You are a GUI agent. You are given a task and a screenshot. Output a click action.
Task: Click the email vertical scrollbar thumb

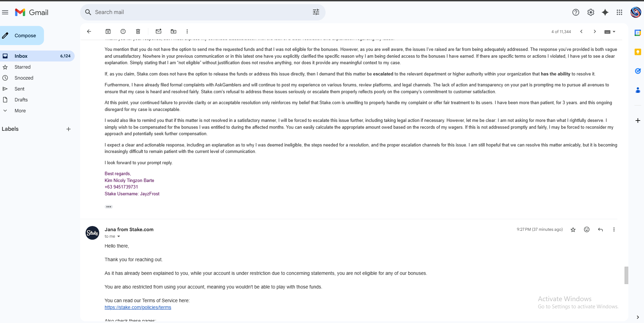626,275
